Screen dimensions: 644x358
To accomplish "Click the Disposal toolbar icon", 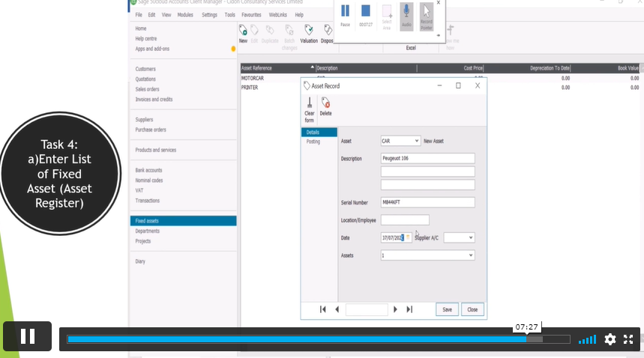I will coord(327,34).
